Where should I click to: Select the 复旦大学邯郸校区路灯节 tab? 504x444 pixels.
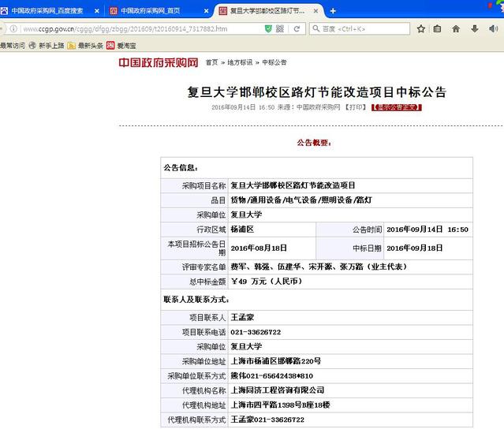[267, 11]
